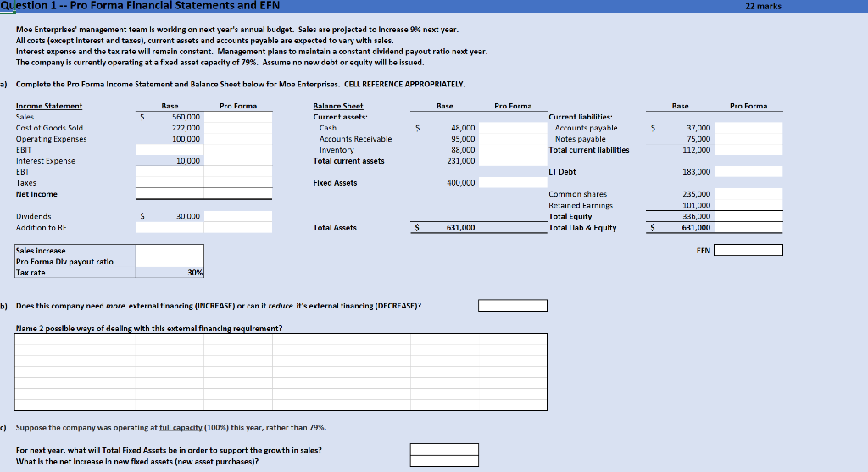This screenshot has width=868, height=472.
Task: Select the LT Debt value 183,000
Action: pyautogui.click(x=697, y=171)
